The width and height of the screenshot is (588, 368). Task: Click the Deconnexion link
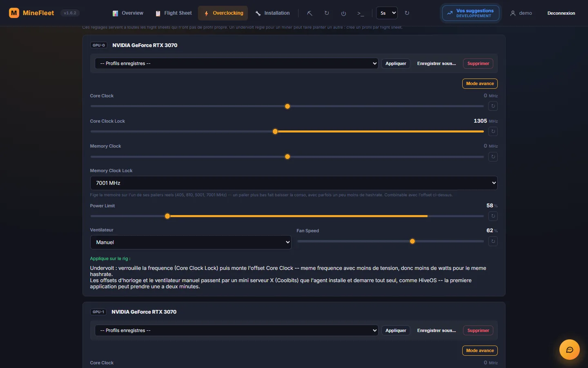point(561,13)
